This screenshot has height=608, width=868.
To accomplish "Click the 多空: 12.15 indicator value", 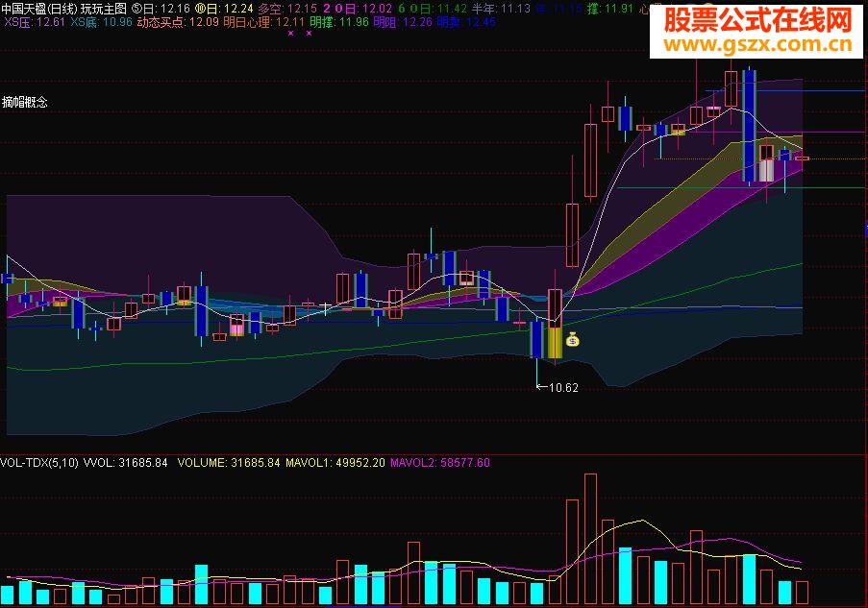I will pos(287,9).
